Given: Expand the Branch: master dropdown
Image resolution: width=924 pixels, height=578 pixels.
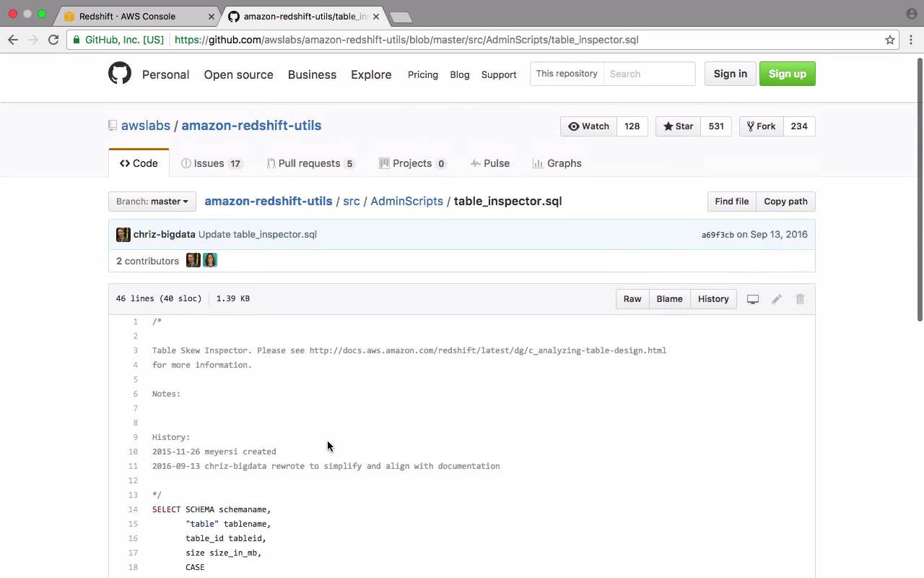Looking at the screenshot, I should (152, 202).
